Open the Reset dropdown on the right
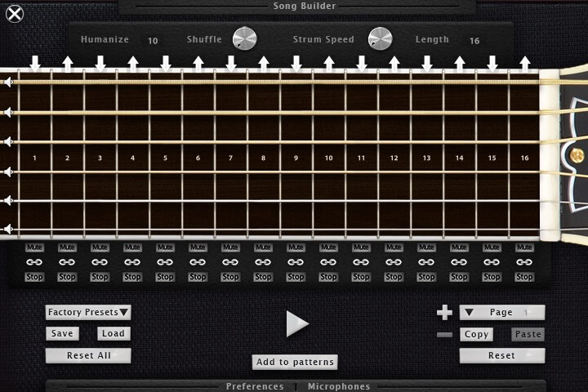This screenshot has height=392, width=588. coord(501,355)
